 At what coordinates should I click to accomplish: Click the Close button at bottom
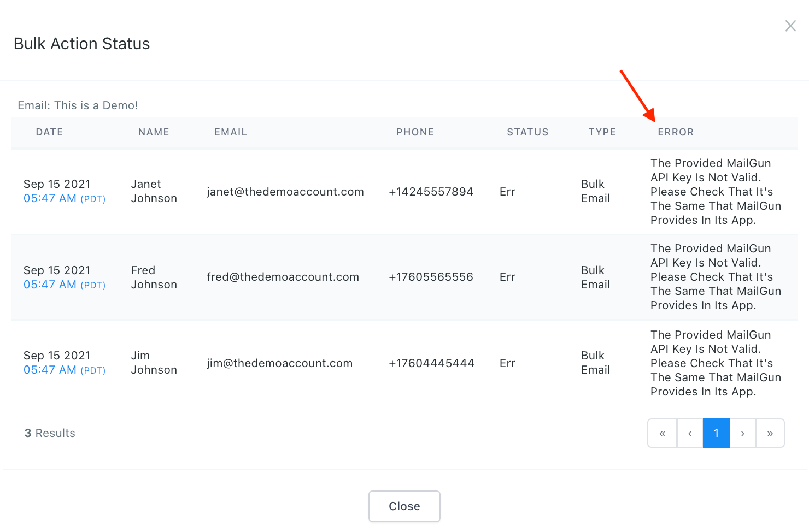click(404, 506)
